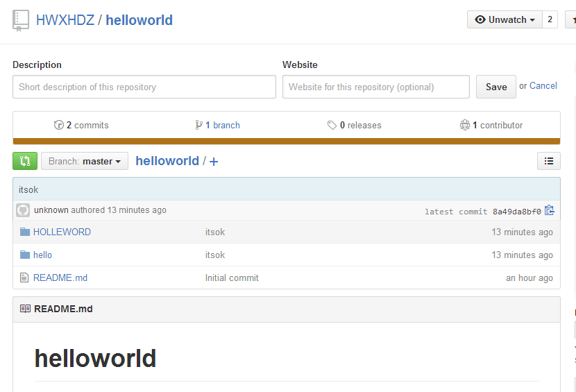576x392 pixels.
Task: Click 'unknown authored 13 minutes ago' text
Action: [100, 210]
